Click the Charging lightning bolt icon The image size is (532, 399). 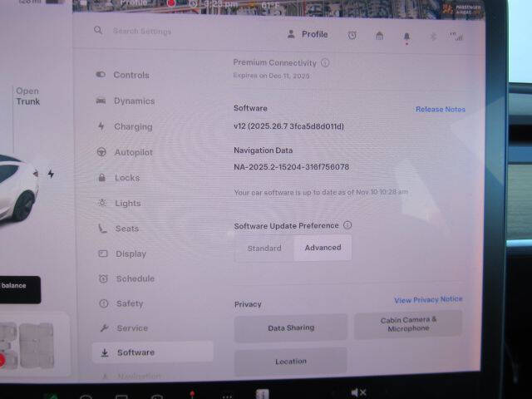coord(101,126)
